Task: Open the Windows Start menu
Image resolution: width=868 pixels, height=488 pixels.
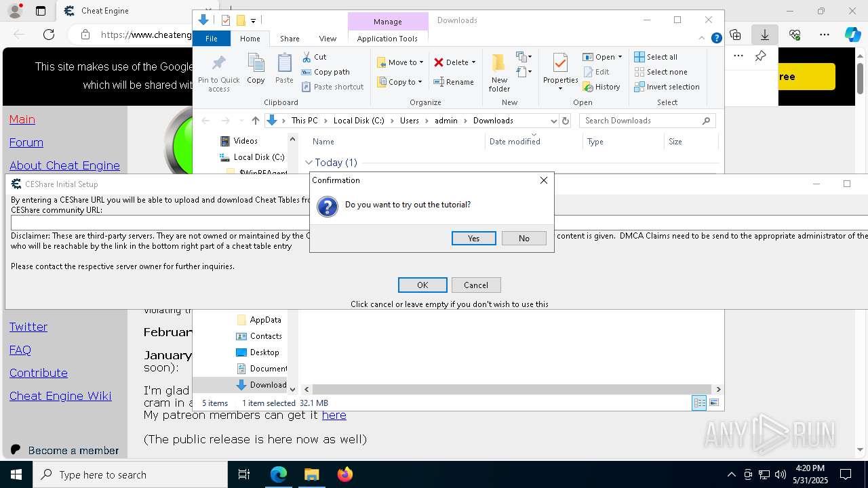Action: click(x=16, y=474)
